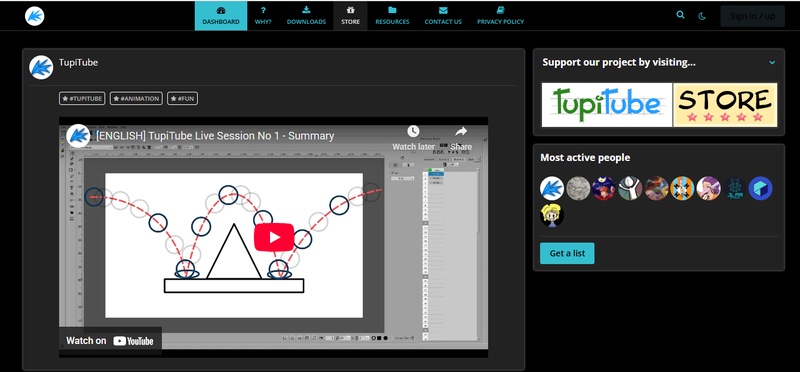
Task: Open the fourth active people avatar
Action: 630,188
